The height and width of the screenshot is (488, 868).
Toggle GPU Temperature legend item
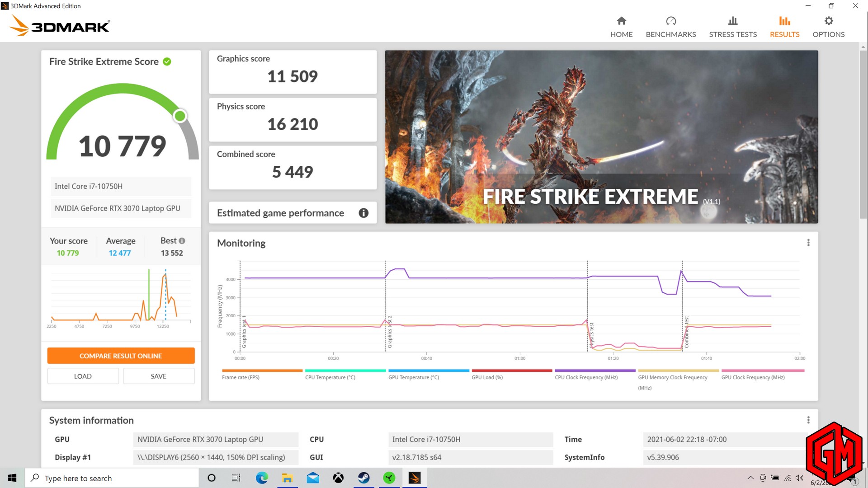coord(429,375)
